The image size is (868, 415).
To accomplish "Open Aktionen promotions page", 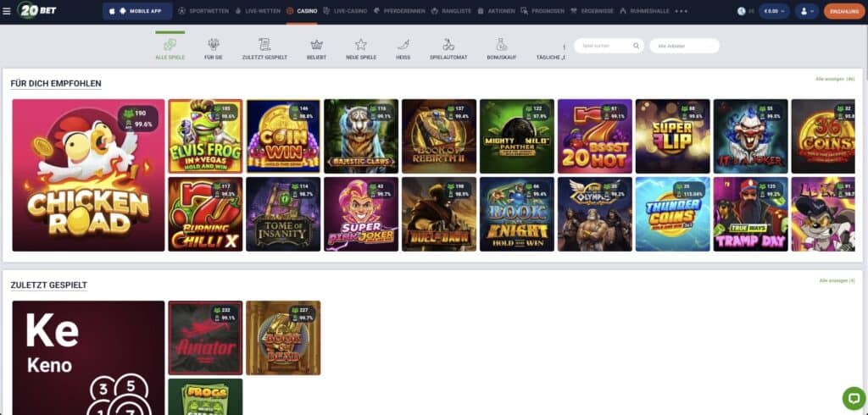I will [x=496, y=11].
